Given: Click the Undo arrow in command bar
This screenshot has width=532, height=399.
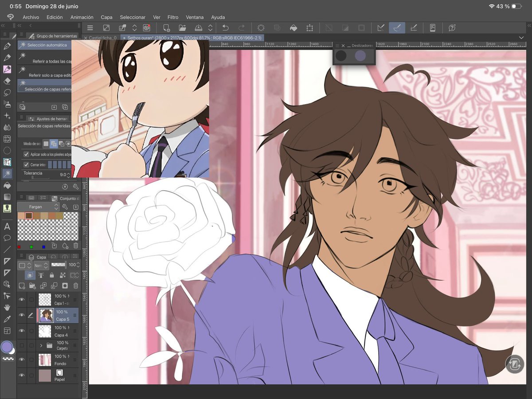Looking at the screenshot, I should [x=225, y=28].
